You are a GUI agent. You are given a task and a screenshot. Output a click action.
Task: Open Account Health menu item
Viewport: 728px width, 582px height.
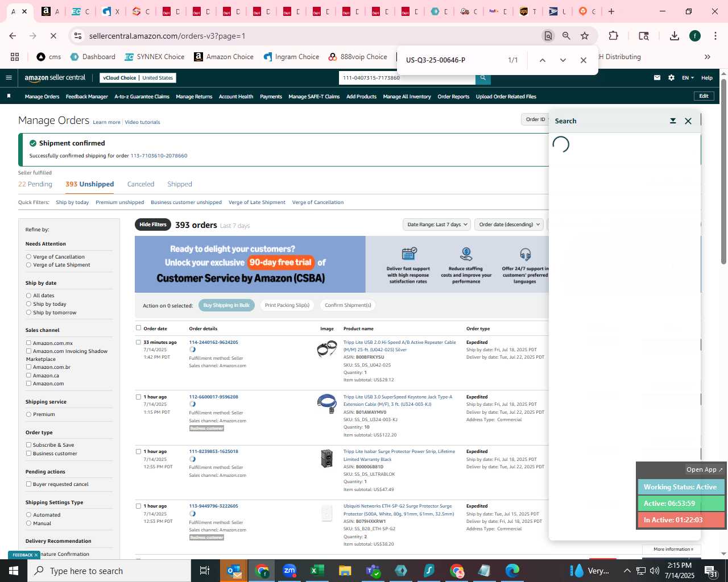[x=236, y=97]
